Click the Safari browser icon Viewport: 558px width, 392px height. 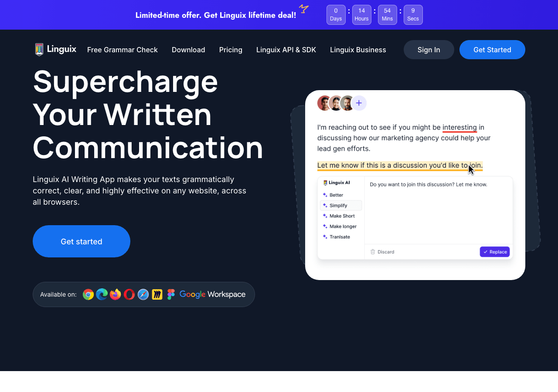click(x=143, y=294)
